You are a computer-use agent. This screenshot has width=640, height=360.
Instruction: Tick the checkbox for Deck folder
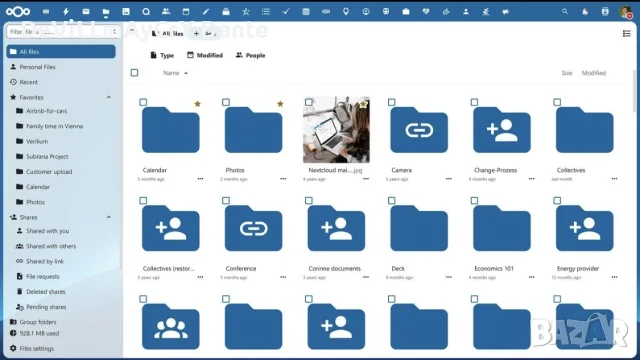point(391,200)
